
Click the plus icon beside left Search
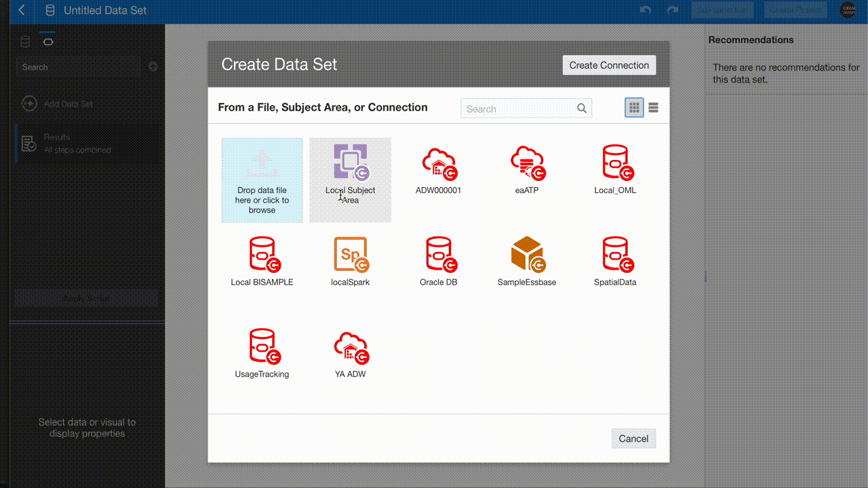click(153, 66)
